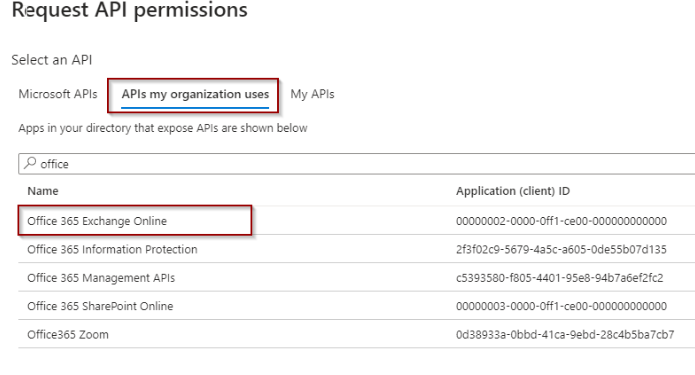Click client ID 0d38933a-0bbd-41ca-9ebd-28c4b5ba7cb7
The height and width of the screenshot is (375, 695).
pos(565,334)
